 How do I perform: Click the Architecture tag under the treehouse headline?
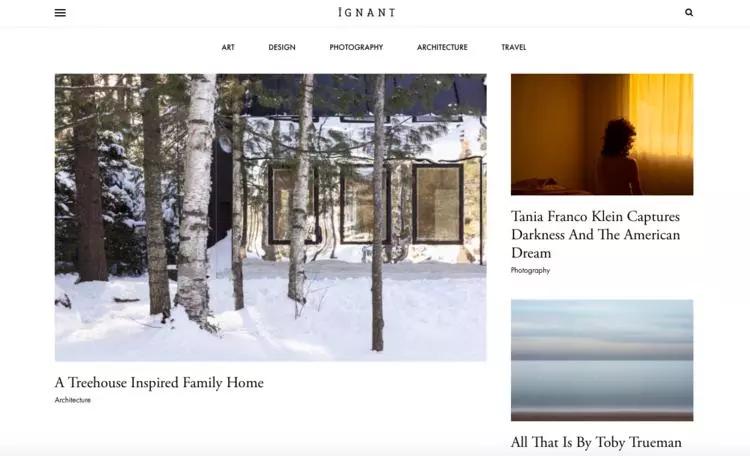(73, 400)
